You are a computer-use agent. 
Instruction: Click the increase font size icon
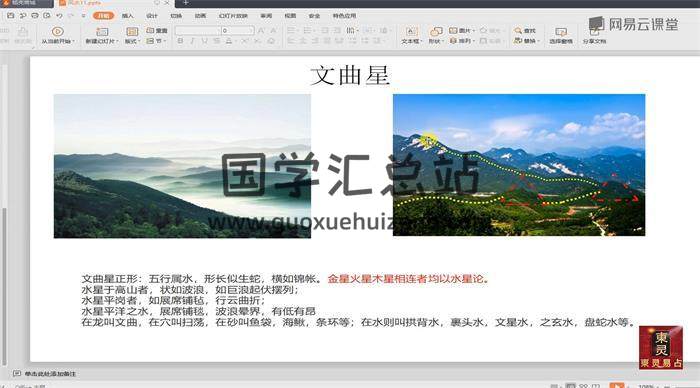coord(262,30)
